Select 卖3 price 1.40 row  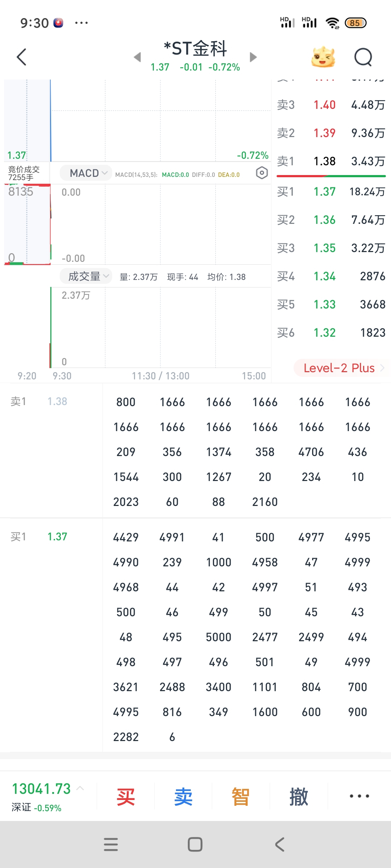tap(331, 105)
